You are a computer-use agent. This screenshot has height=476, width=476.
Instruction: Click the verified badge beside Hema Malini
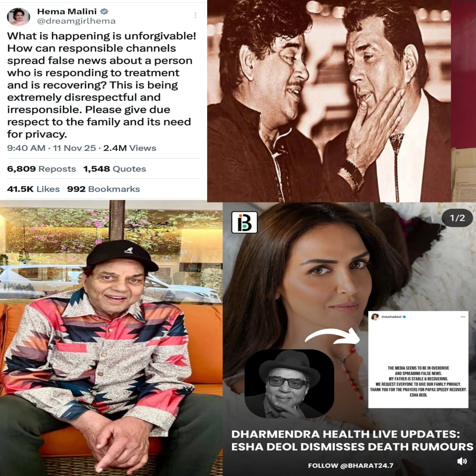click(104, 11)
